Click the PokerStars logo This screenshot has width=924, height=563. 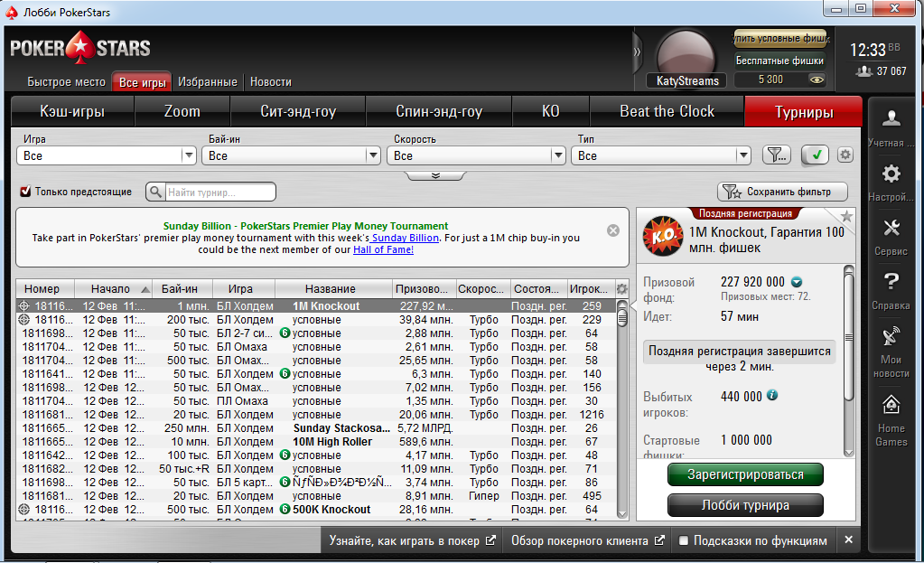coord(80,48)
